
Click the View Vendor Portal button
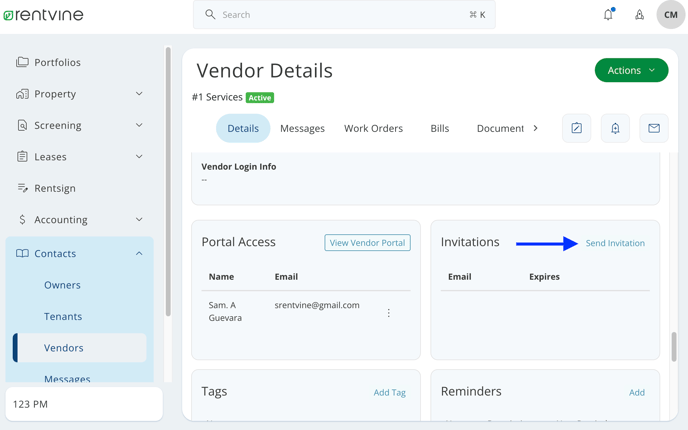tap(367, 243)
